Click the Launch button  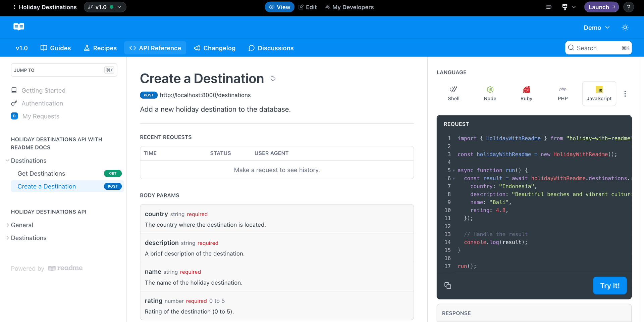point(601,7)
